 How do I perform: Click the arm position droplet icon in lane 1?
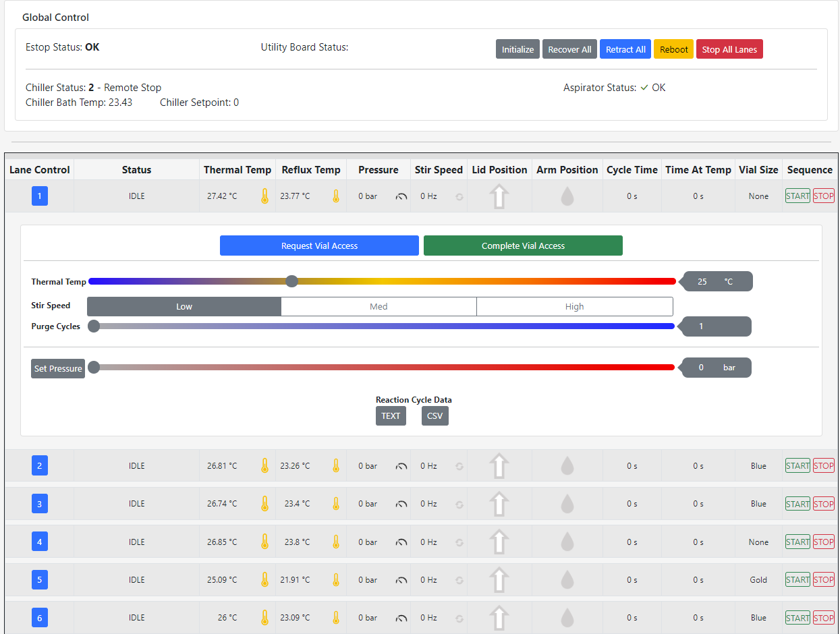coord(567,196)
